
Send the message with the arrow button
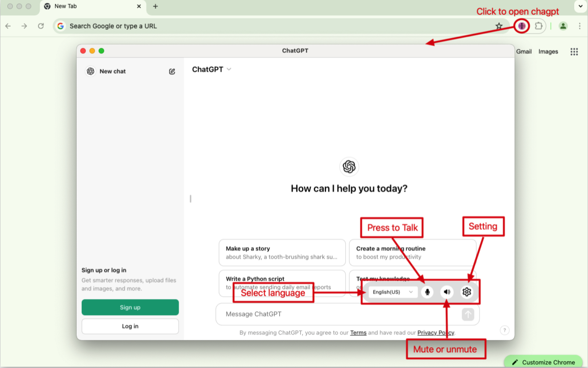(468, 314)
